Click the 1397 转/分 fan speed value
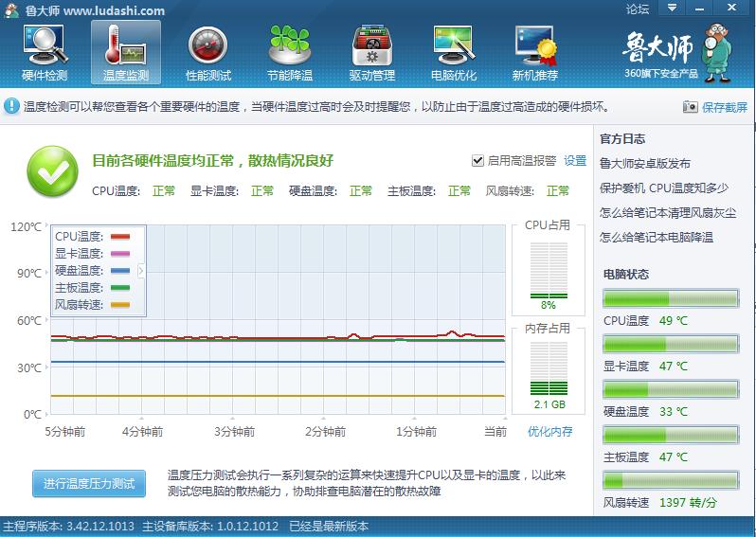 point(688,503)
